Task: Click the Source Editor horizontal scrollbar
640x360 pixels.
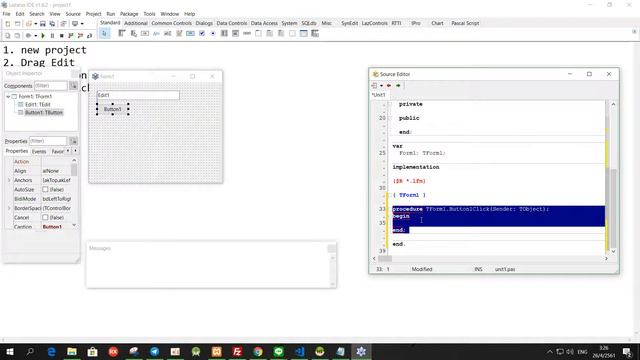Action: (x=490, y=258)
